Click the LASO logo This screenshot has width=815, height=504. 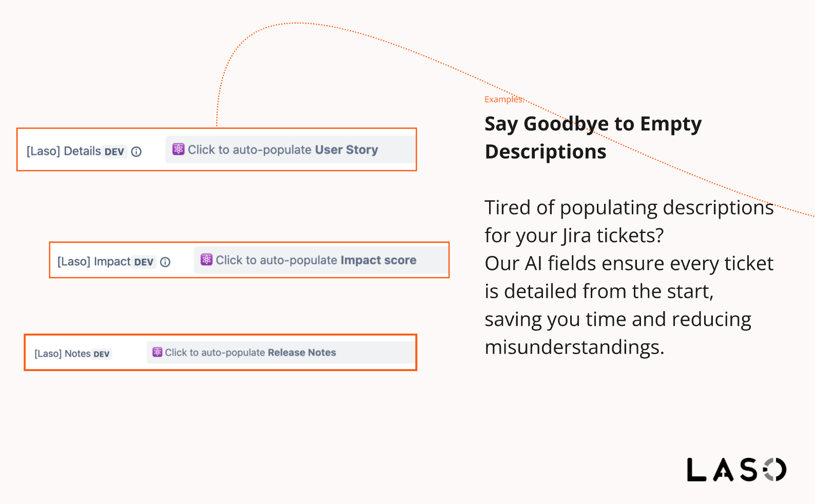click(736, 470)
